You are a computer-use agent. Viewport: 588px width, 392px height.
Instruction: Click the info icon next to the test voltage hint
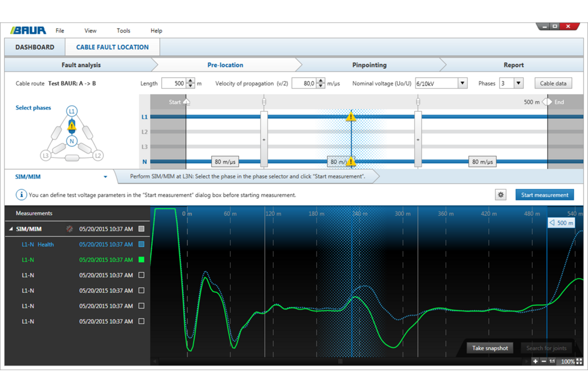click(x=21, y=194)
